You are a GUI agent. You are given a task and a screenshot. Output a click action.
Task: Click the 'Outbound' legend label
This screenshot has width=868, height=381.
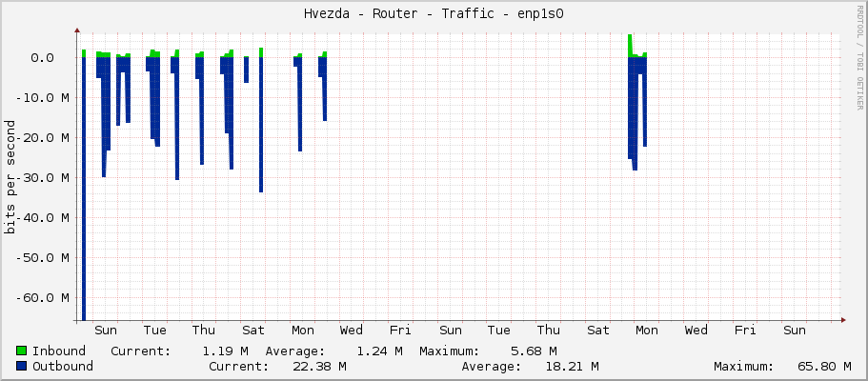coord(63,366)
